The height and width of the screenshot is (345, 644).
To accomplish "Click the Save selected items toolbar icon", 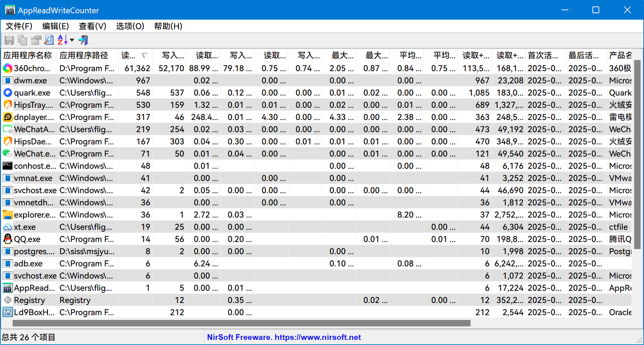I will 9,40.
